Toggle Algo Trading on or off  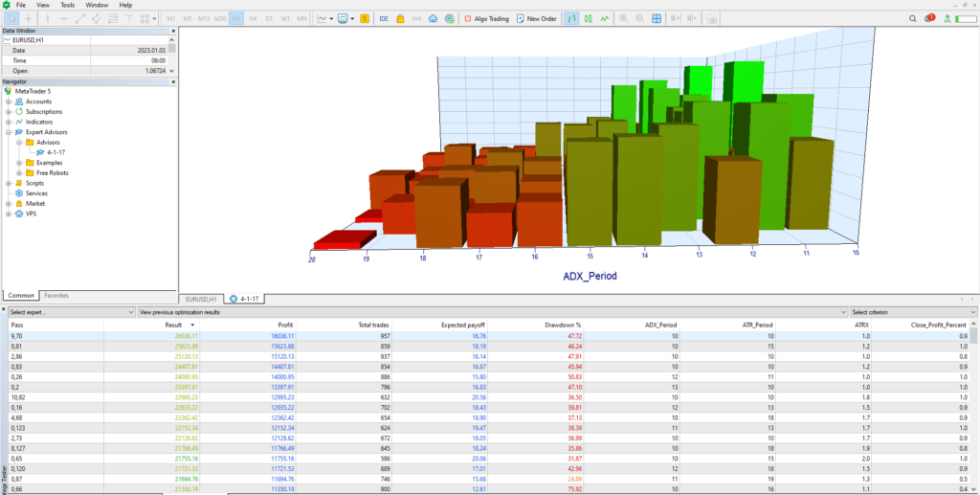(x=485, y=18)
